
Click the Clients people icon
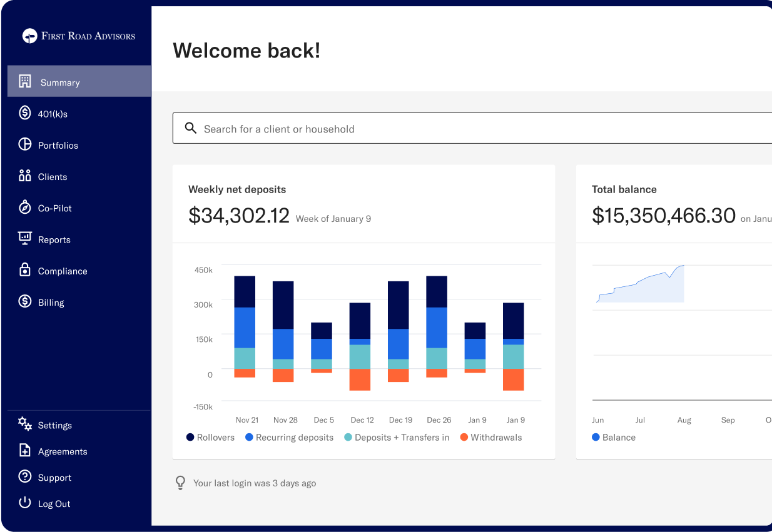[25, 176]
